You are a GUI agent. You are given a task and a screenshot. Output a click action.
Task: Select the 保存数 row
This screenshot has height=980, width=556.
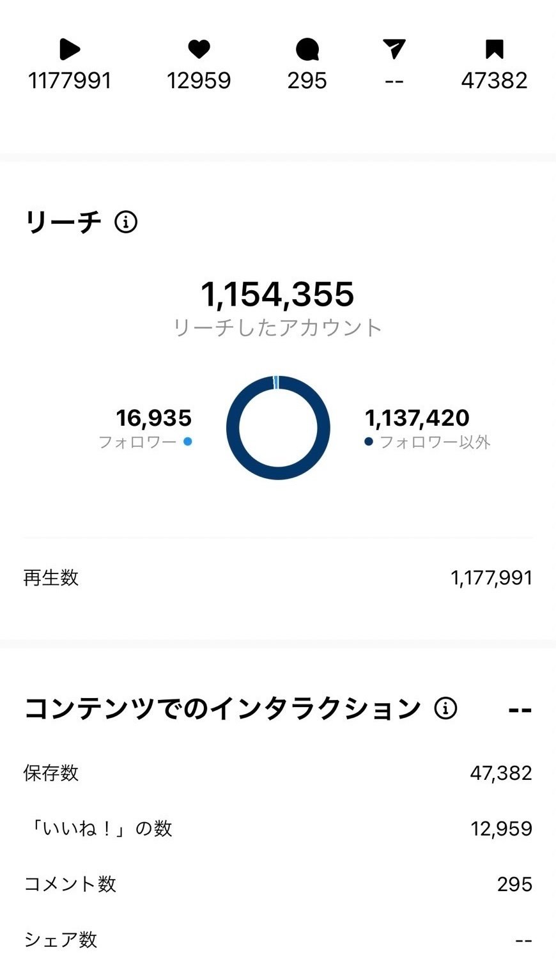277,773
